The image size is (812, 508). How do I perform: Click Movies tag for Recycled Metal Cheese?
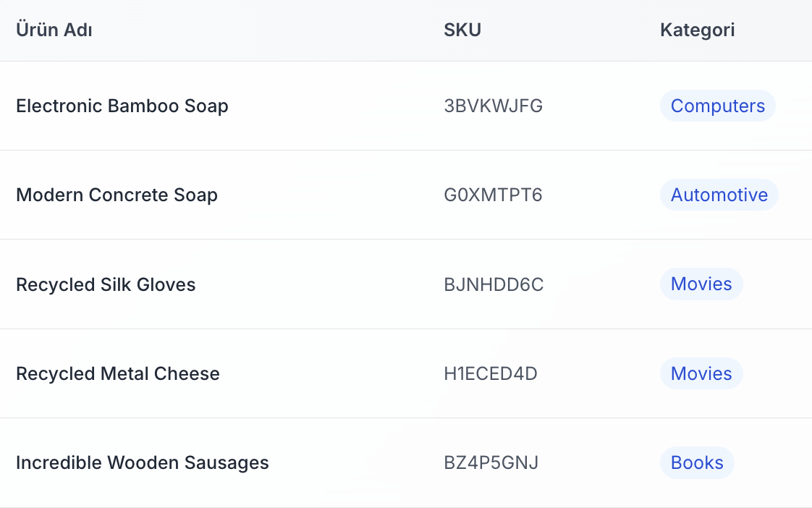tap(701, 373)
